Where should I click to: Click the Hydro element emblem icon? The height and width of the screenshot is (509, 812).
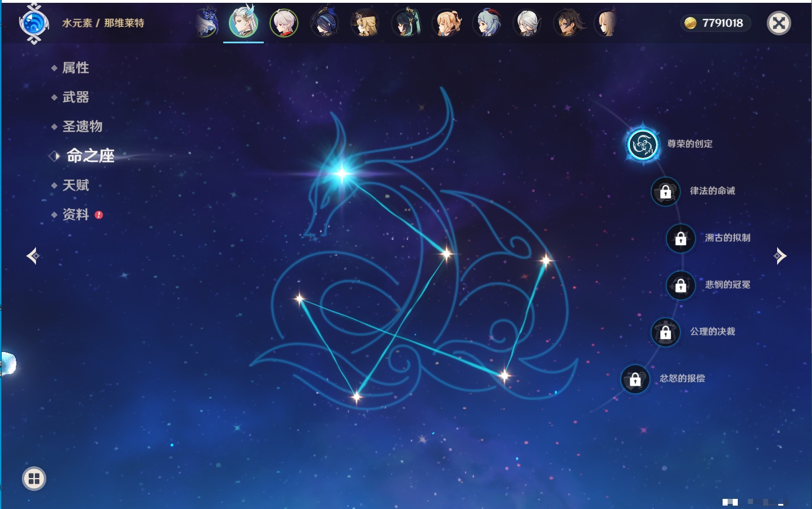click(x=34, y=24)
